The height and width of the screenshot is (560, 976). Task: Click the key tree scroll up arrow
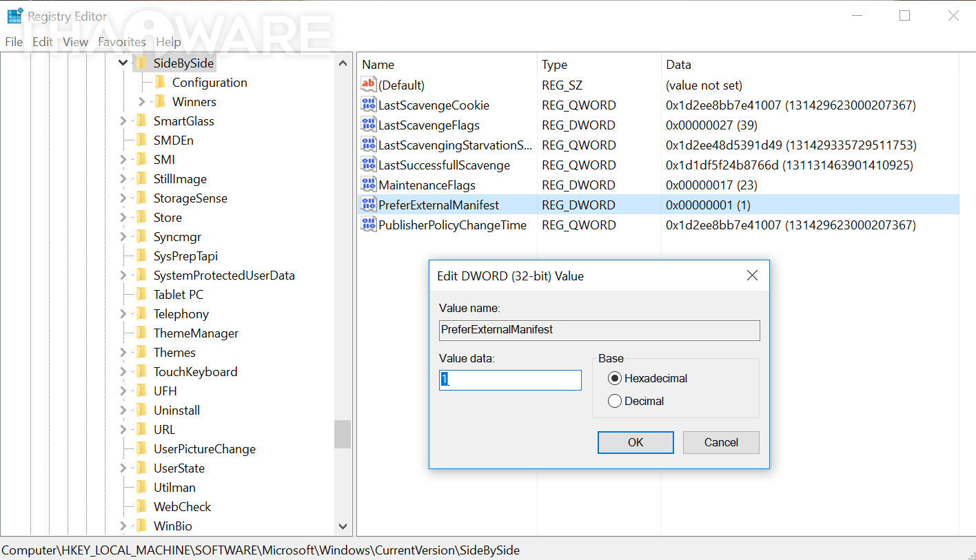[343, 63]
